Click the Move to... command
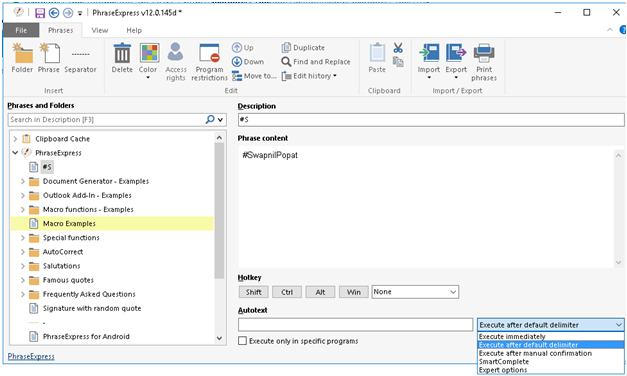Screen dimensions: 627x376 (x=254, y=76)
